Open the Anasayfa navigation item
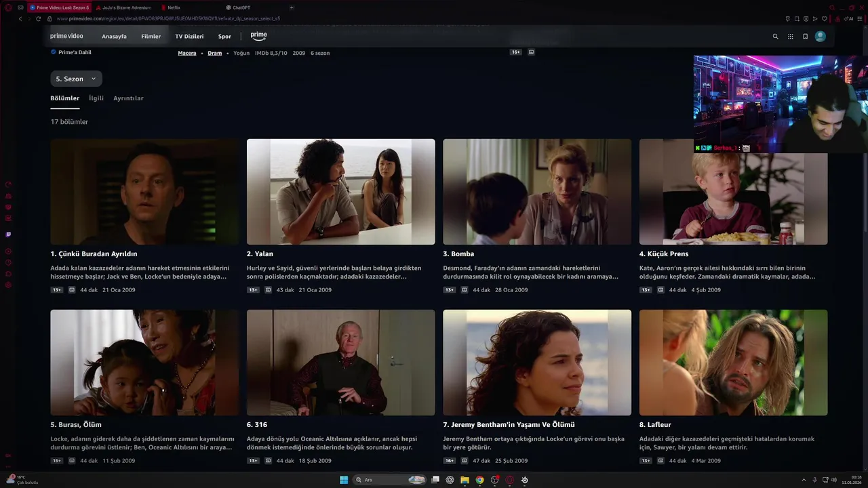This screenshot has height=488, width=868. point(114,37)
